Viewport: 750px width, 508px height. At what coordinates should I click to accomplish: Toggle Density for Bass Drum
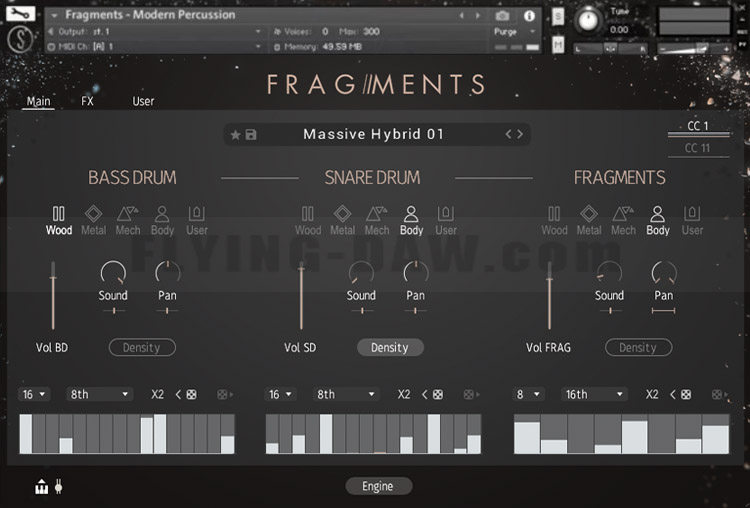click(142, 347)
